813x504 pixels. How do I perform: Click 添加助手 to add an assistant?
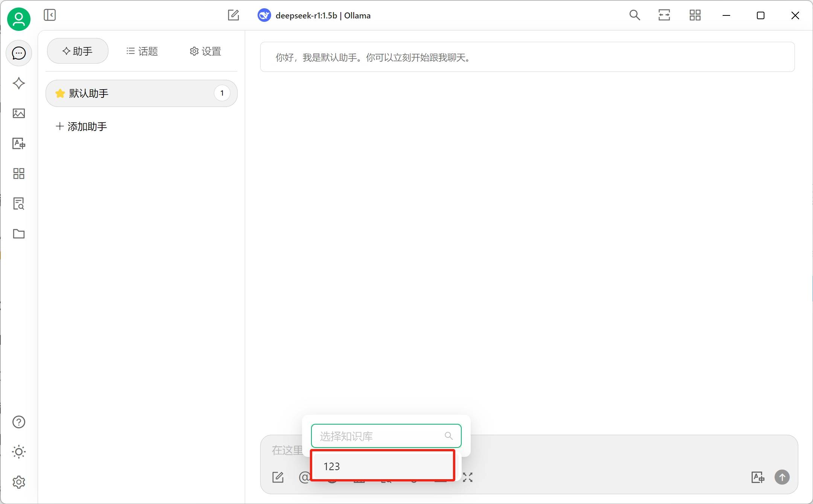click(x=81, y=126)
